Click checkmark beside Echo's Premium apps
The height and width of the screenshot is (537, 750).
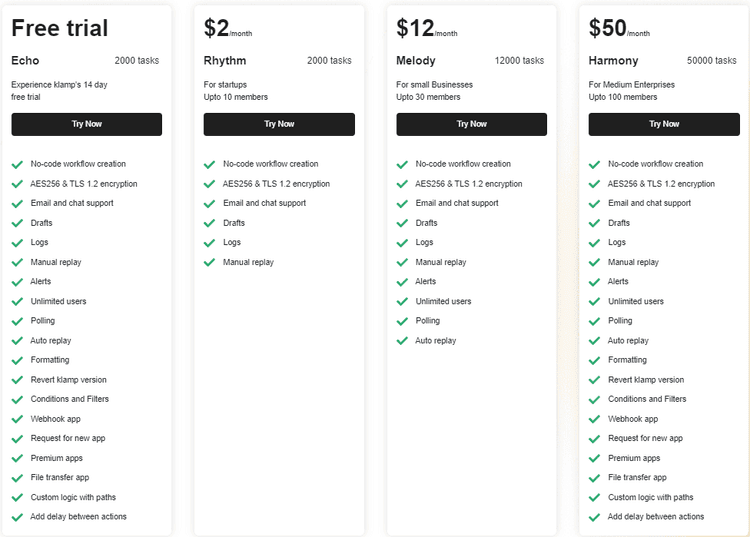(x=17, y=459)
